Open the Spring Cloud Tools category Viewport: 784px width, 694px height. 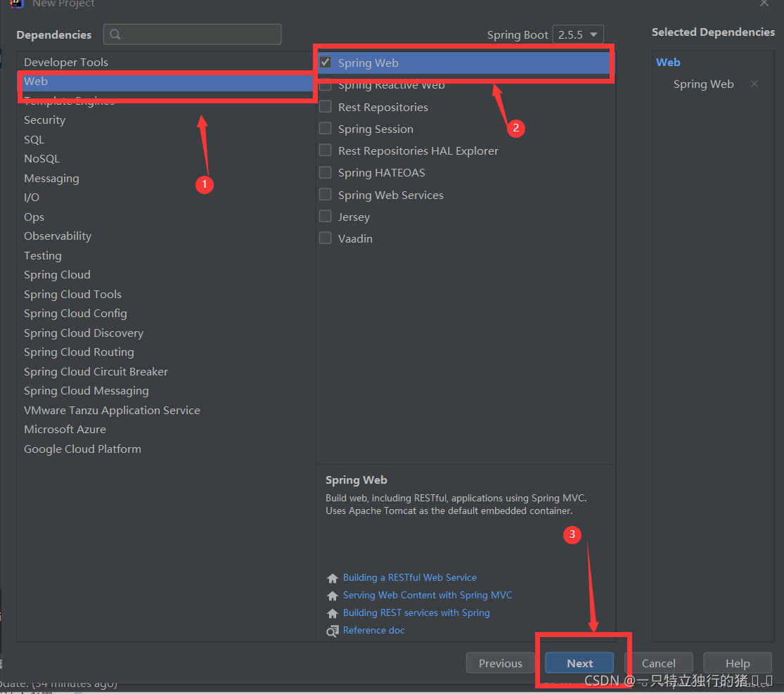tap(165, 294)
